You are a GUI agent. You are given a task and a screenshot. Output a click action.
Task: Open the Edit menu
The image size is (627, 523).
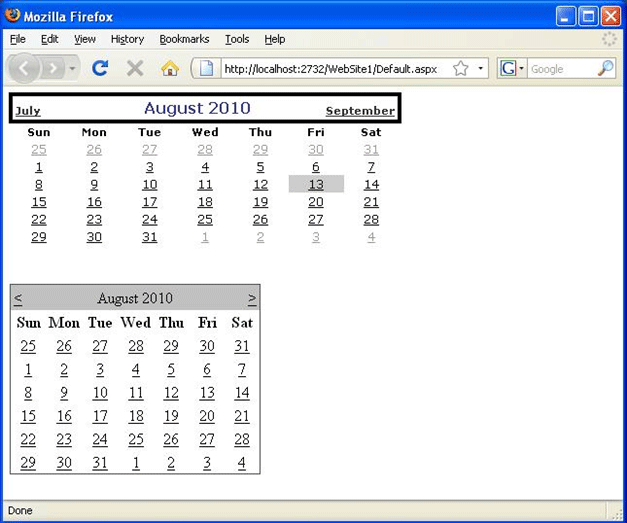(x=50, y=39)
